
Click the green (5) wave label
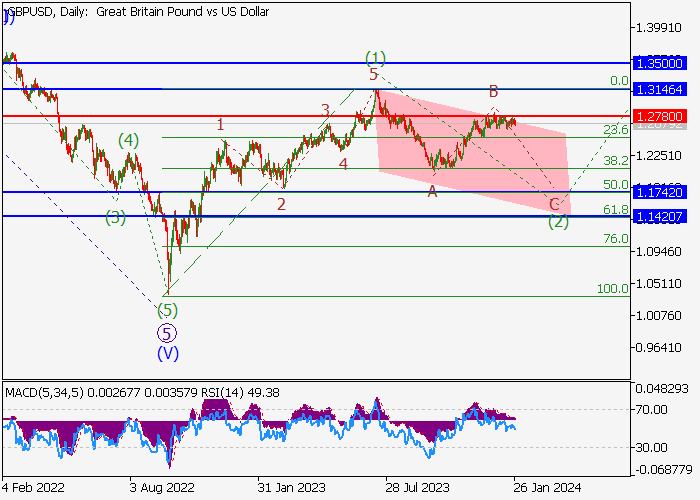point(167,310)
